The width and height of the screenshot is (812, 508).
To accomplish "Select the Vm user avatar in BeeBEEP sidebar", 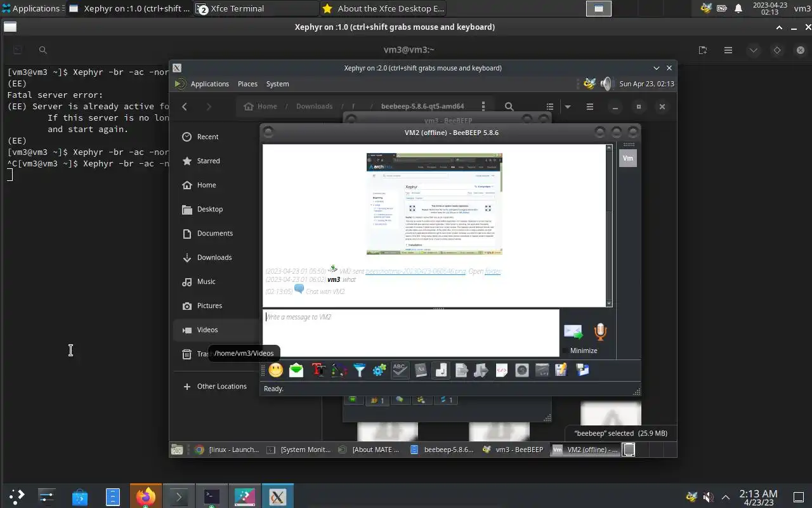I will pos(628,158).
